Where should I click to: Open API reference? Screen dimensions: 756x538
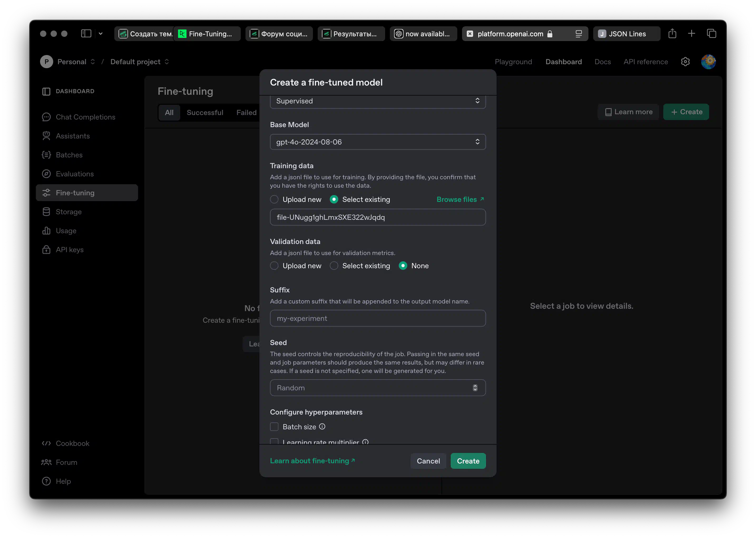pyautogui.click(x=645, y=62)
